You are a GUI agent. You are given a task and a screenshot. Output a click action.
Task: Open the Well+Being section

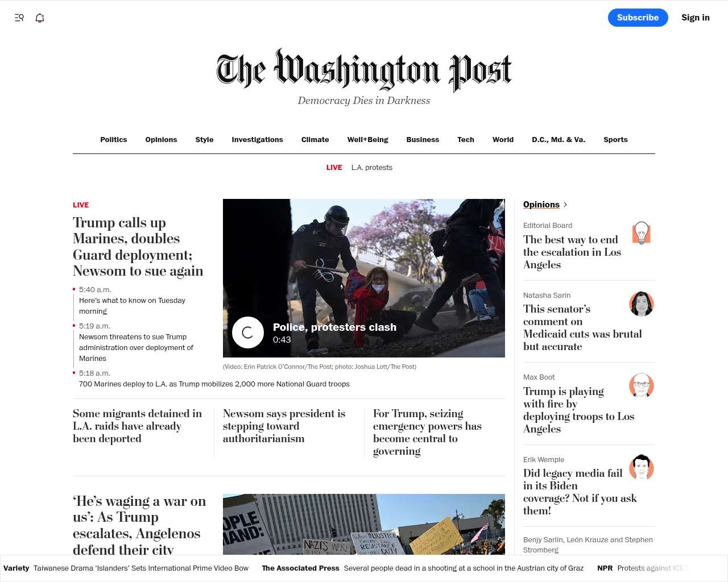(367, 140)
